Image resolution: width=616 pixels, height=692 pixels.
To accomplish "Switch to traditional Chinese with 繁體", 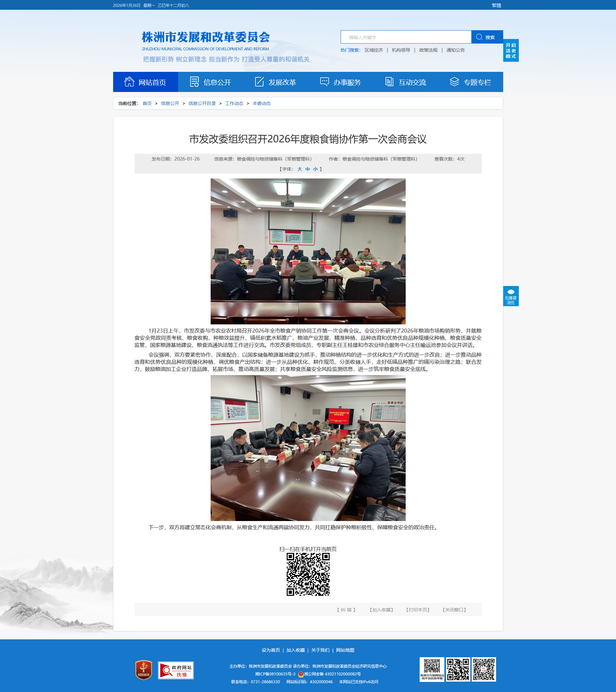I will point(496,6).
